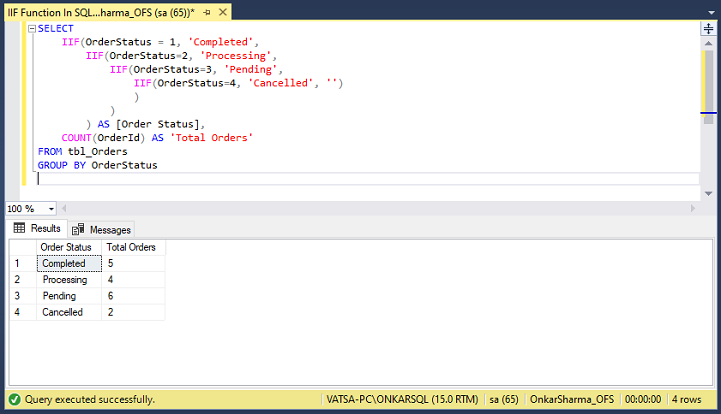Click the COUNT function in query
The height and width of the screenshot is (414, 721).
(x=76, y=138)
